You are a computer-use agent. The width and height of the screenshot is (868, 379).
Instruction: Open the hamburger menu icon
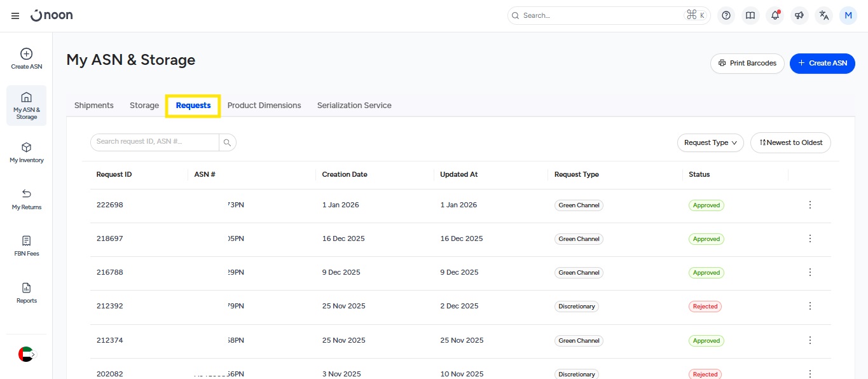point(15,16)
